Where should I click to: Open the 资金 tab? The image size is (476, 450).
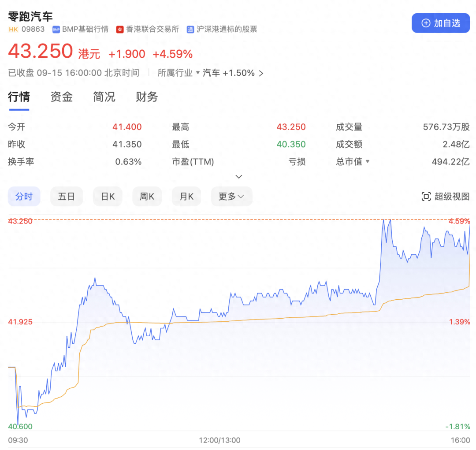62,97
